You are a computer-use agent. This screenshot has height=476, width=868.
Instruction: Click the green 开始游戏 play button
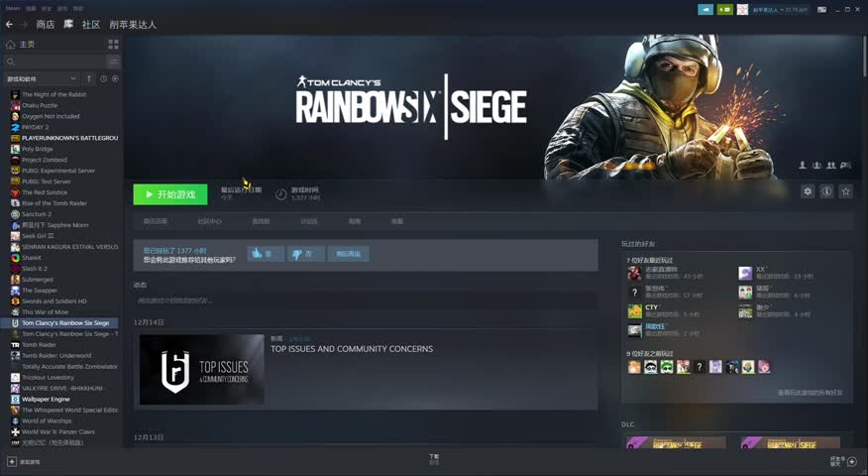click(170, 194)
